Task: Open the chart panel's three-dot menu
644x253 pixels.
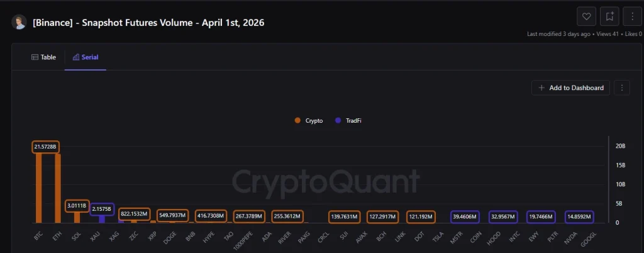Action: click(621, 87)
